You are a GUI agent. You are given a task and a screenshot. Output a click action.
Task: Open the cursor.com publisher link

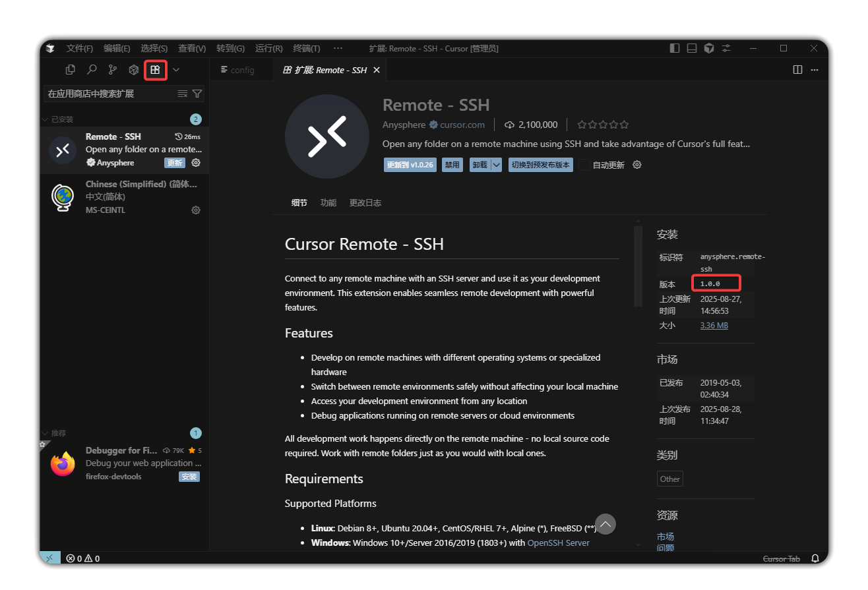(462, 125)
